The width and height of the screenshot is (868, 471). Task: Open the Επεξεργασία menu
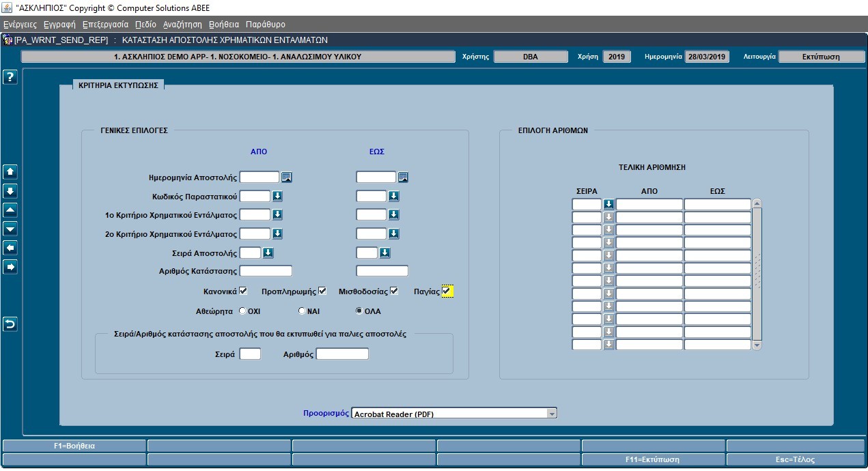[x=105, y=24]
